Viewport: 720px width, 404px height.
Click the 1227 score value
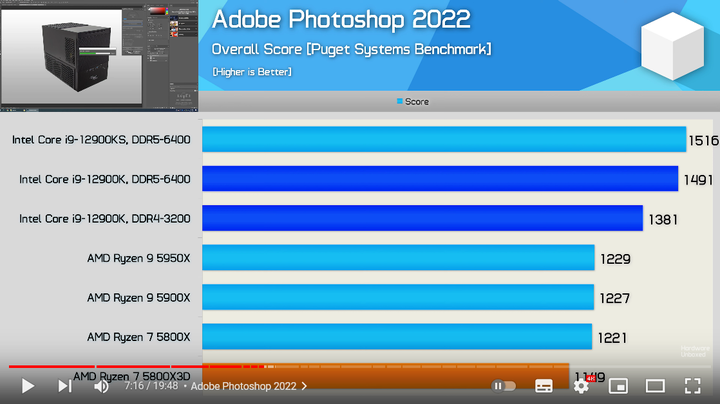[x=614, y=298]
